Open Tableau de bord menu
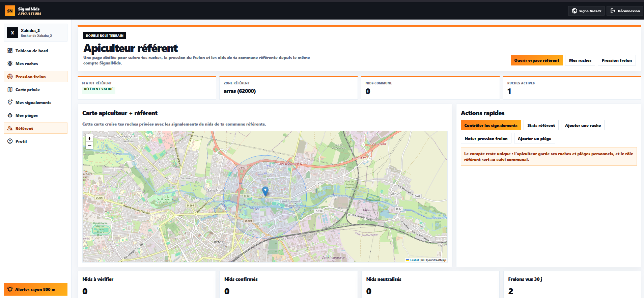The height and width of the screenshot is (298, 644). [x=35, y=51]
